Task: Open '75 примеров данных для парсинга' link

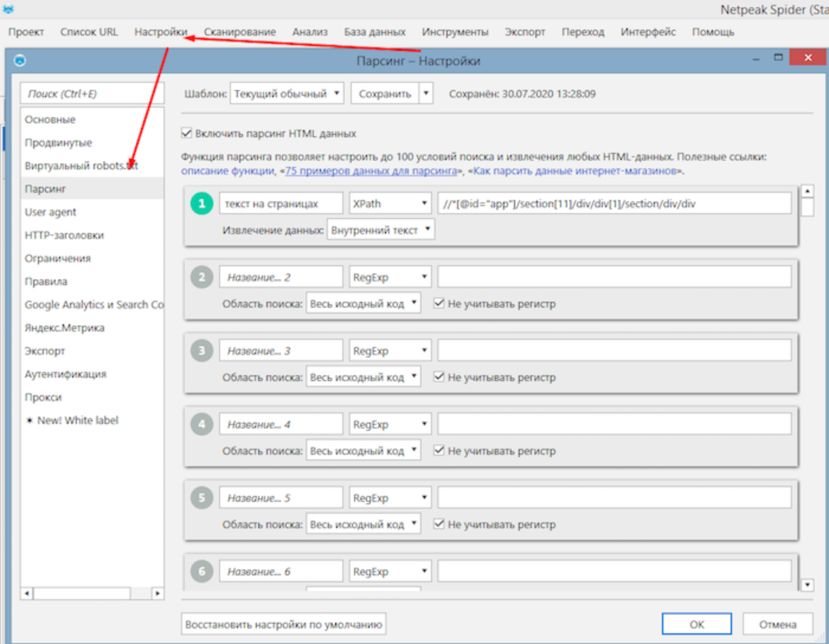Action: click(371, 171)
